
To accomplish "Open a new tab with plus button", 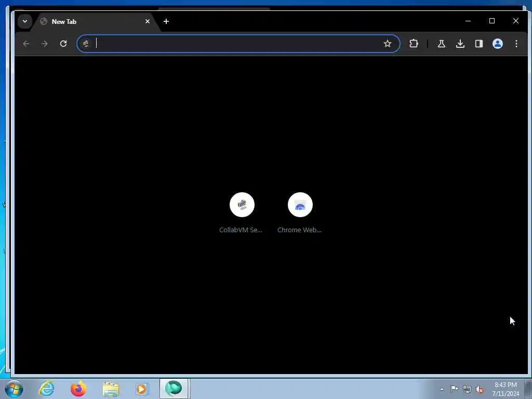I will pos(166,21).
